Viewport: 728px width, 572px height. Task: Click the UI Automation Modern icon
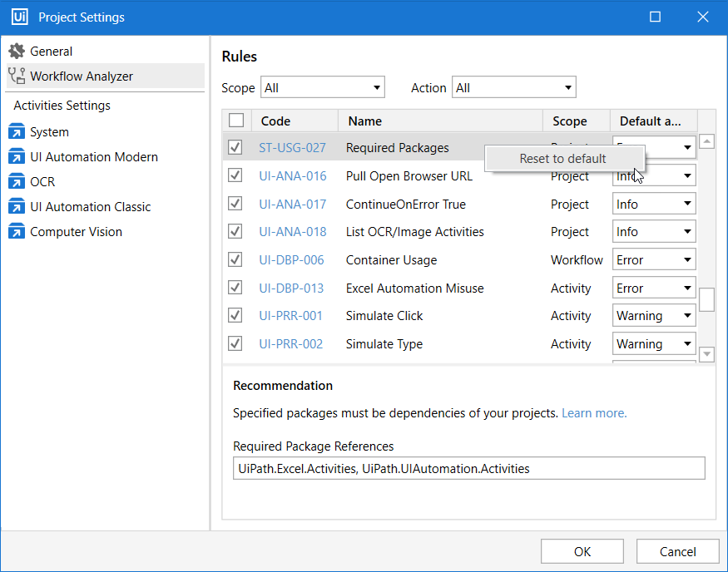click(17, 157)
